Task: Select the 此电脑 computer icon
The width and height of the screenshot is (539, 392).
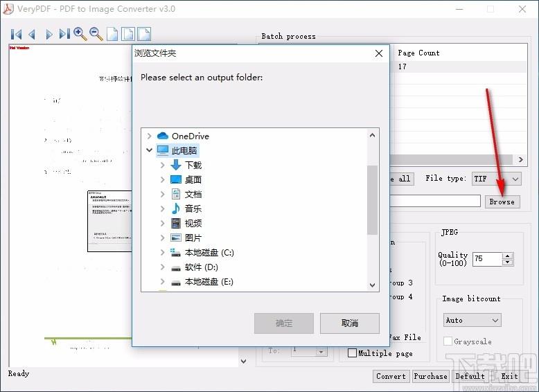Action: coord(163,150)
